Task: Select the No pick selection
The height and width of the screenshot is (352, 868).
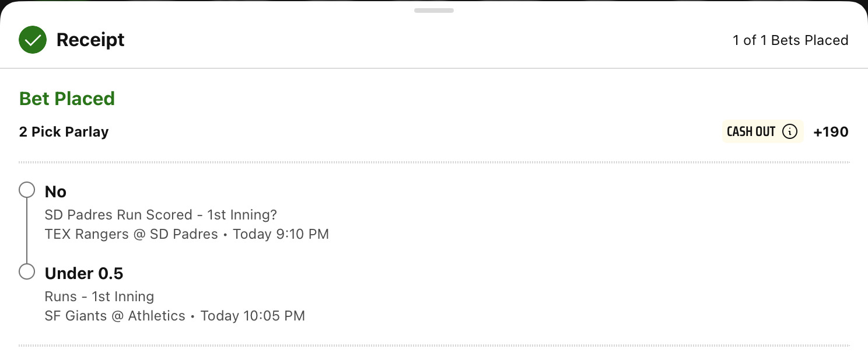Action: pos(55,191)
